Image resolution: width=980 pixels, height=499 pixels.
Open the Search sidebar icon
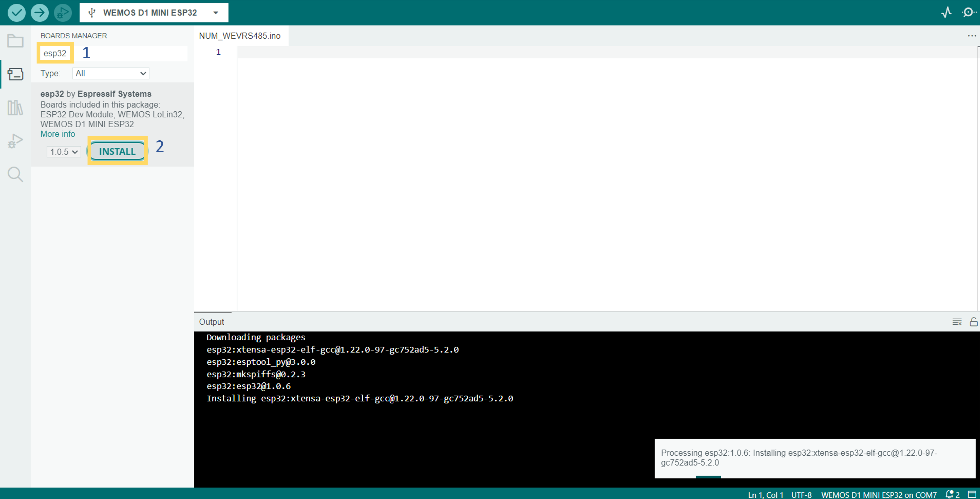click(x=15, y=174)
